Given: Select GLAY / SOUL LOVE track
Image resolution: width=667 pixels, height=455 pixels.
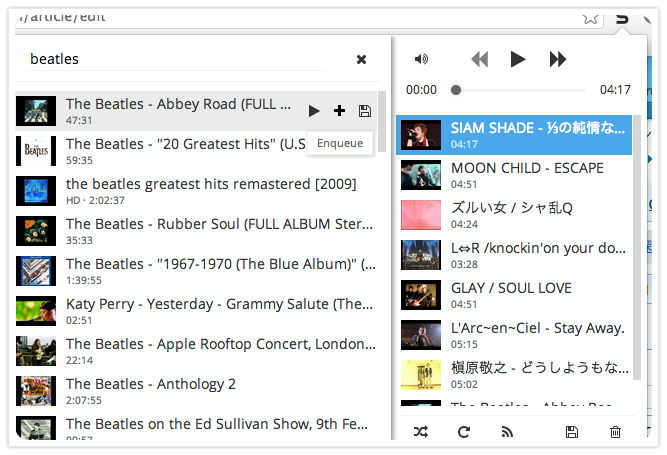Looking at the screenshot, I should click(x=514, y=295).
